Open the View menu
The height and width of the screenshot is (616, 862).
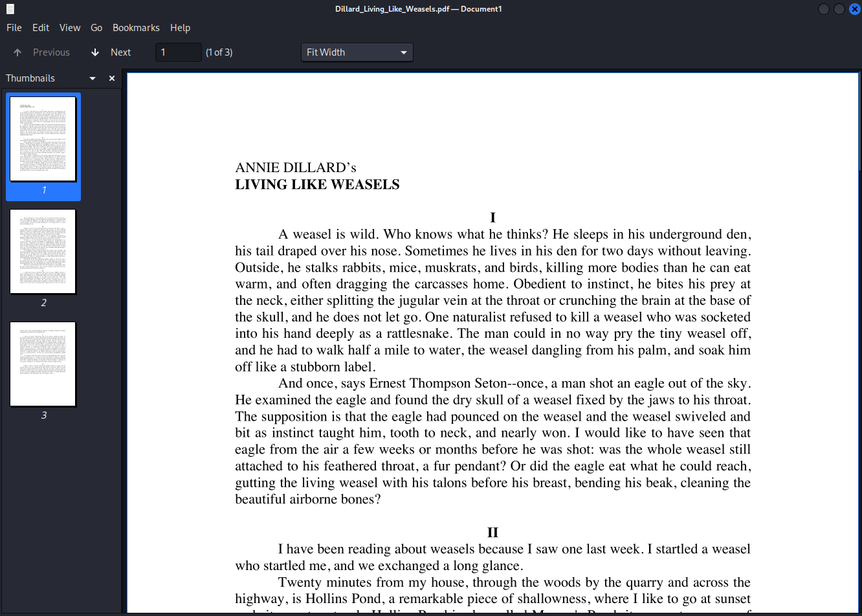[70, 28]
